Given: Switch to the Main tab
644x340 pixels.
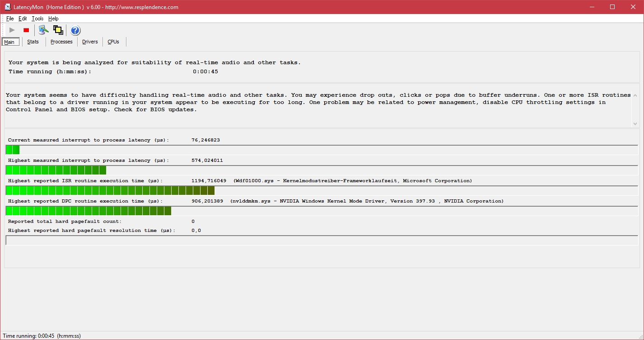Looking at the screenshot, I should [10, 42].
